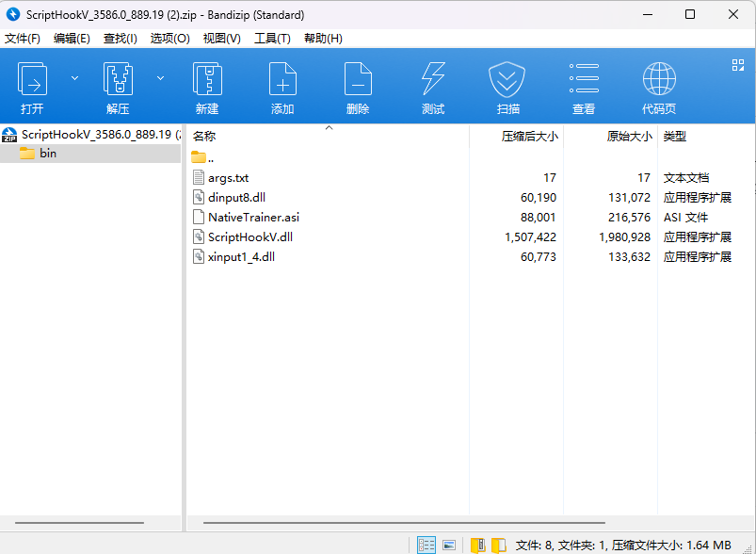The width and height of the screenshot is (756, 554).
Task: Click the 扫描 (Scan) shield icon
Action: [x=507, y=79]
